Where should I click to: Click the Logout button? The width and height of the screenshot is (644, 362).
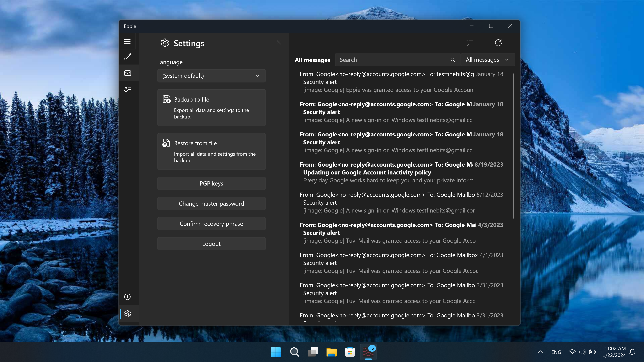pos(211,244)
